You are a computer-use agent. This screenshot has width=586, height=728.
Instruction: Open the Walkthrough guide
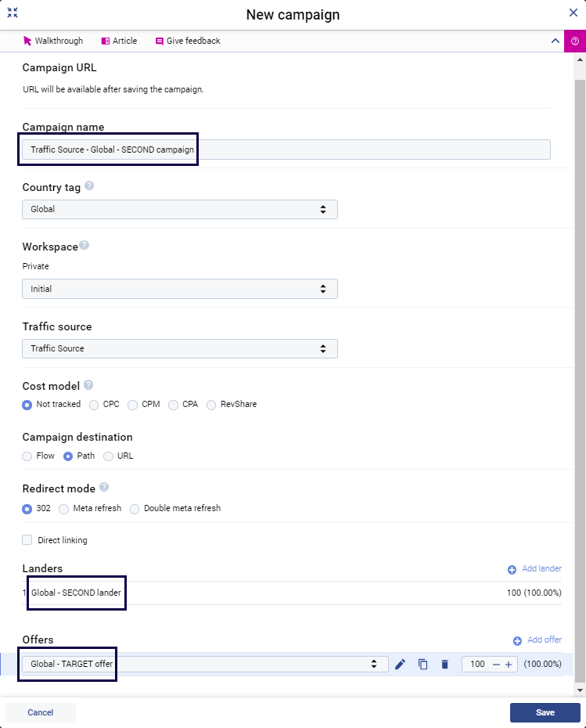pos(53,41)
